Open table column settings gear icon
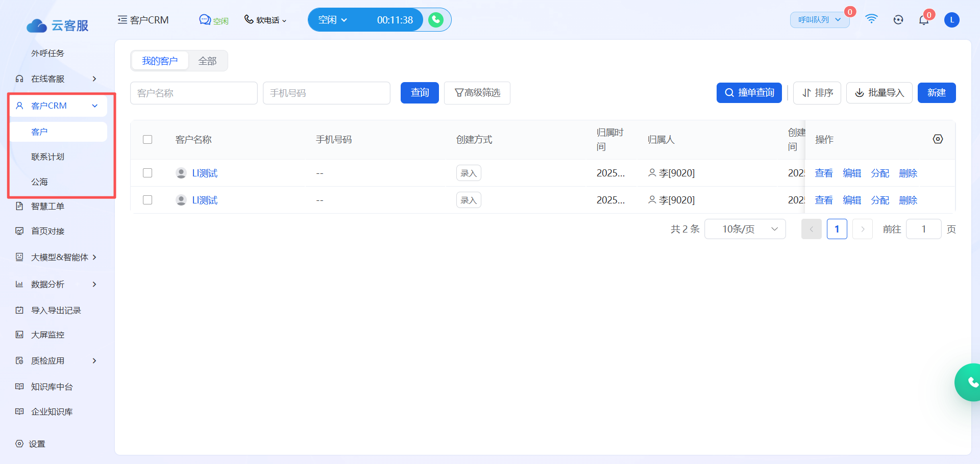 tap(938, 139)
